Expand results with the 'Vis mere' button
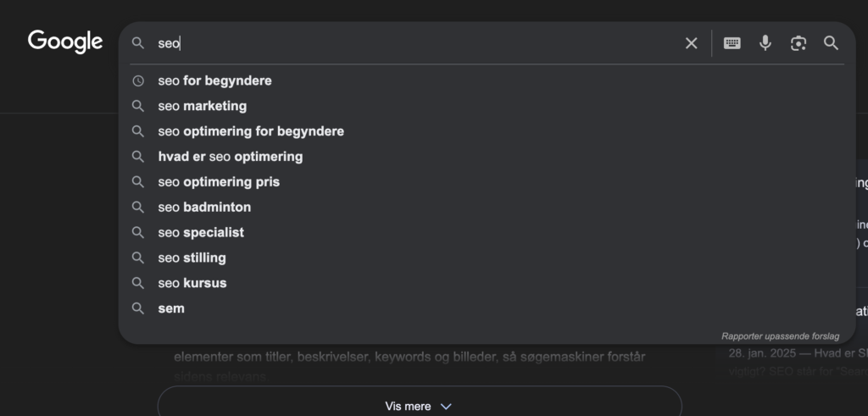Viewport: 868px width, 416px height. click(420, 406)
